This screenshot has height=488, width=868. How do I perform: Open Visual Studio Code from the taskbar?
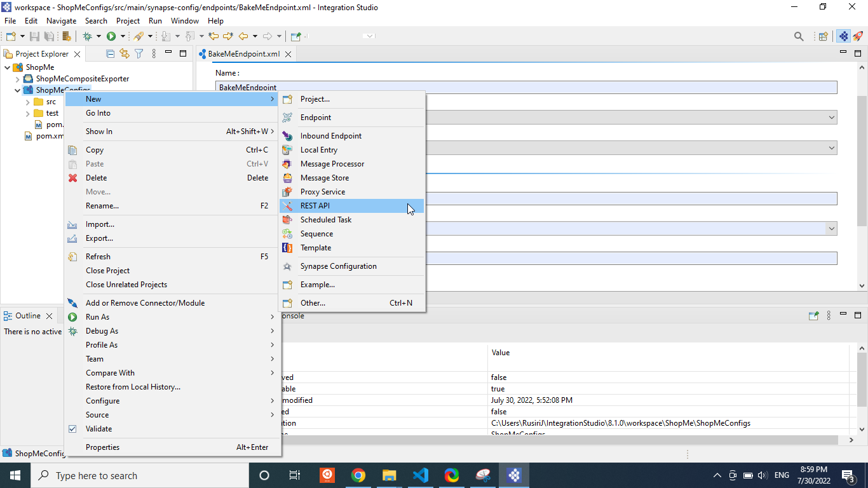[421, 475]
